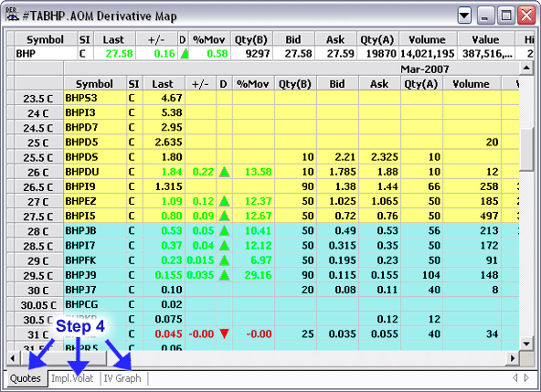Select the BHPJB symbol cell
The height and width of the screenshot is (392, 541).
click(x=95, y=230)
